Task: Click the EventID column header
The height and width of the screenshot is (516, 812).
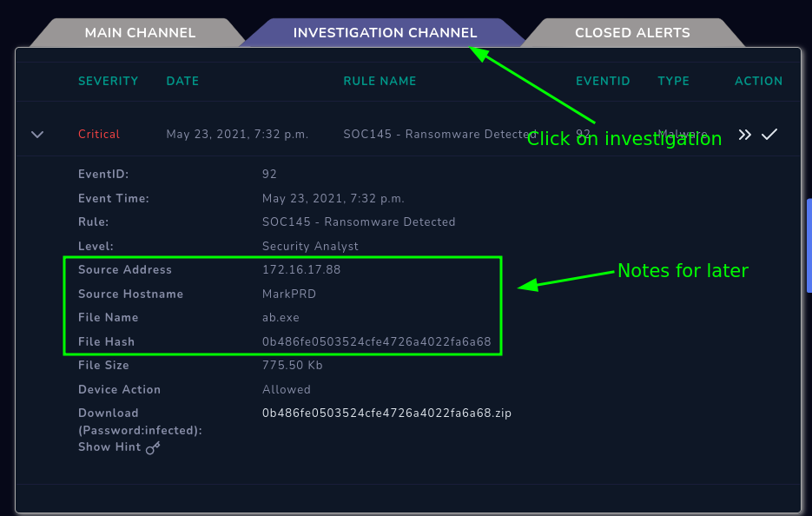Action: click(603, 81)
